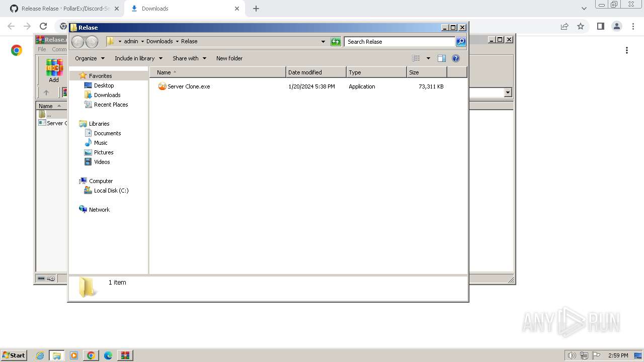Open the Videos library
The image size is (644, 362).
pyautogui.click(x=102, y=162)
